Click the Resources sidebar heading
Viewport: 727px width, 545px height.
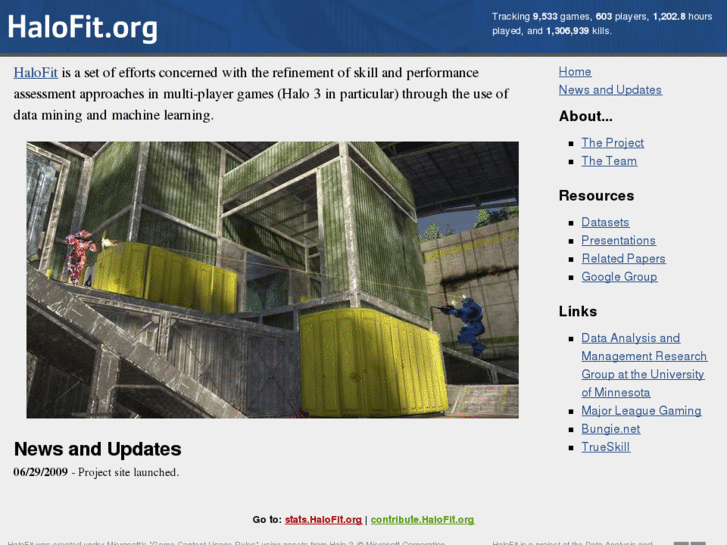(596, 196)
